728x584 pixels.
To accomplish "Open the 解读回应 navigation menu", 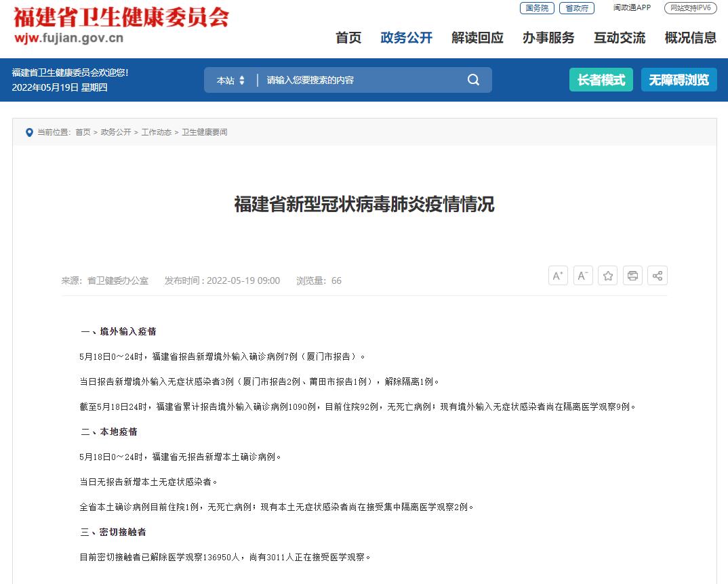I will click(477, 38).
